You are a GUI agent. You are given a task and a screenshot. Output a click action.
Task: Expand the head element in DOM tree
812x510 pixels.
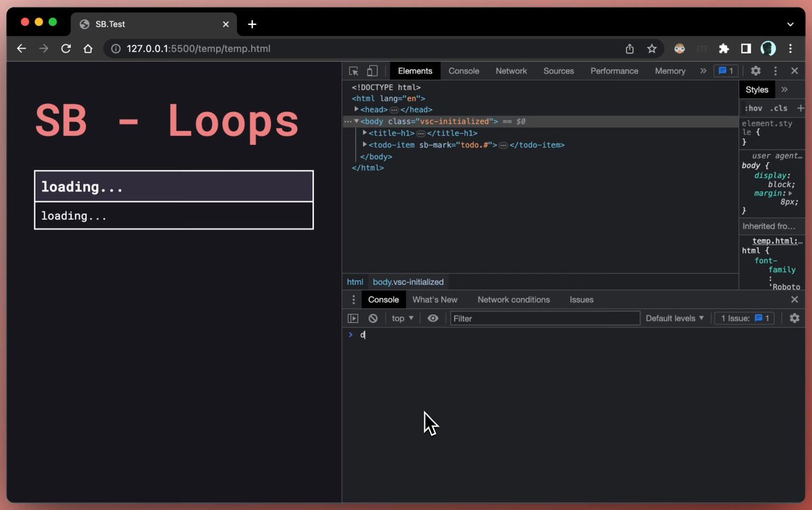click(x=357, y=109)
